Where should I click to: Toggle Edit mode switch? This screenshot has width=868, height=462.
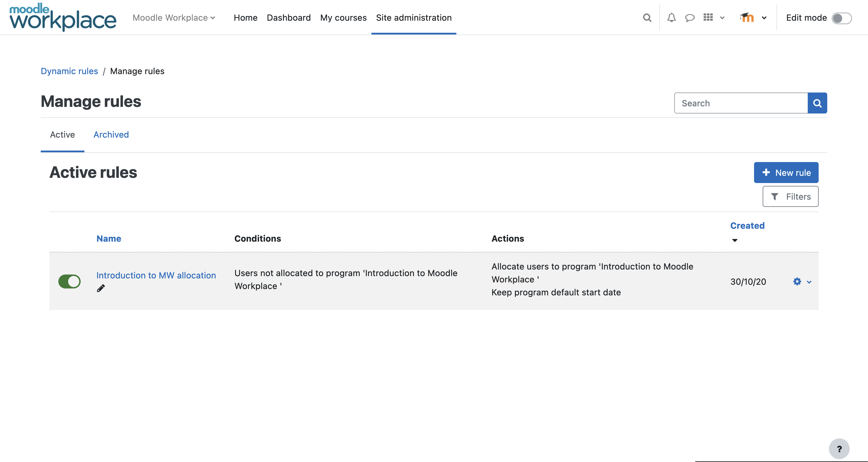[x=841, y=18]
